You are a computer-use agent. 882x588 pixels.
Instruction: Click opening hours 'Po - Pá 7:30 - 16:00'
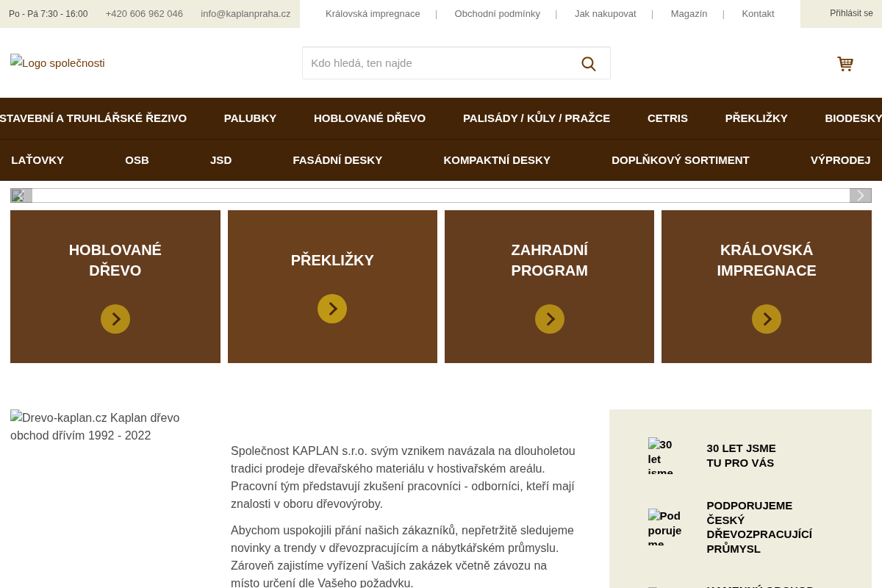pyautogui.click(x=48, y=14)
